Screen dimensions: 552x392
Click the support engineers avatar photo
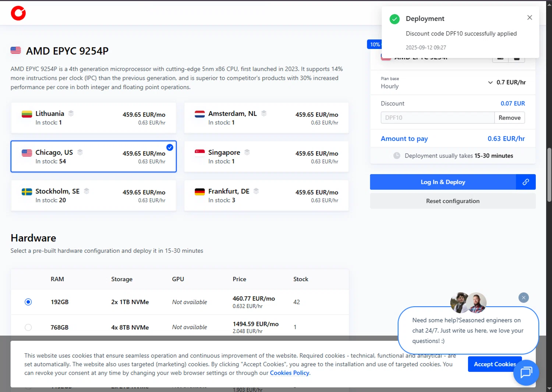point(468,303)
